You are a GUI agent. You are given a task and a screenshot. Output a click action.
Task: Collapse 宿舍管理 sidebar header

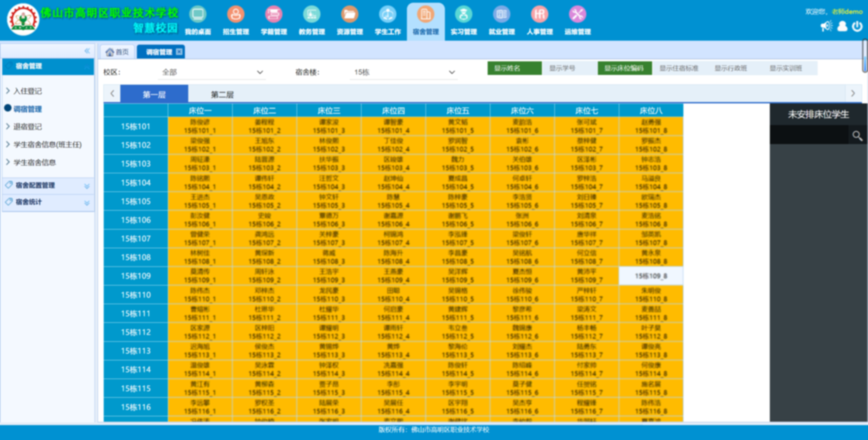[48, 66]
